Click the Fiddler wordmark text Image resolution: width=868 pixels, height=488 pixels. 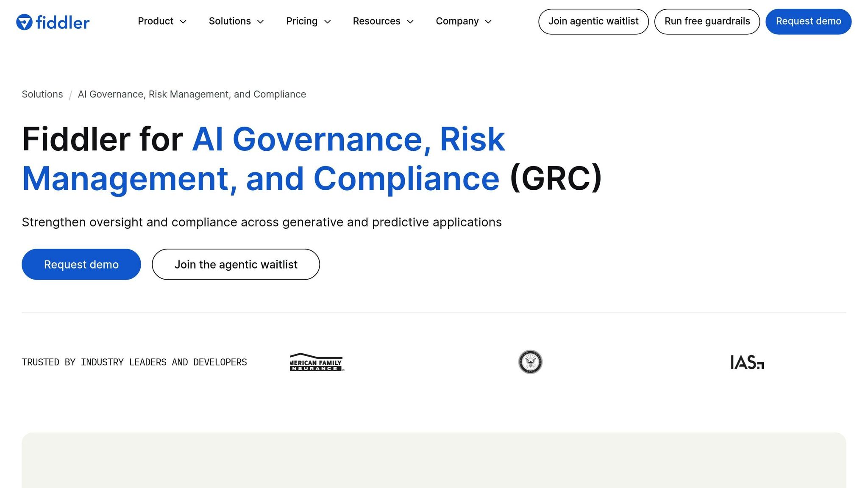[x=63, y=22]
